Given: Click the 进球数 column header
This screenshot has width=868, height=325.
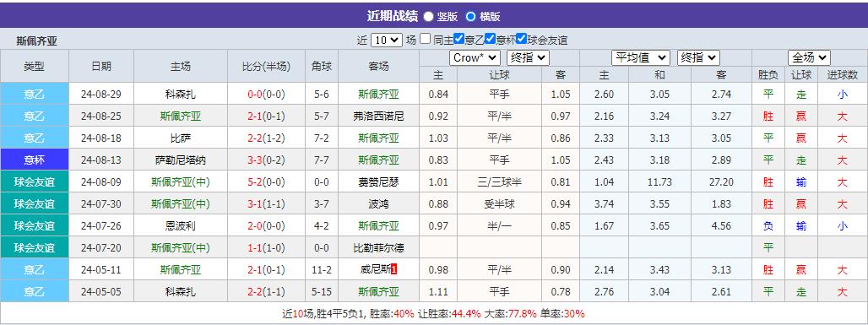Looking at the screenshot, I should click(843, 75).
